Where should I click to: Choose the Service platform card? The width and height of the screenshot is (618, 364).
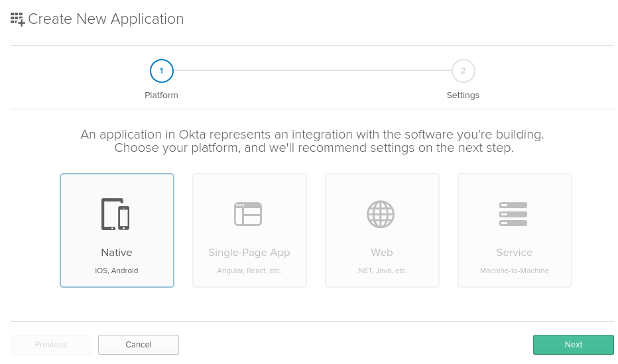coord(515,231)
